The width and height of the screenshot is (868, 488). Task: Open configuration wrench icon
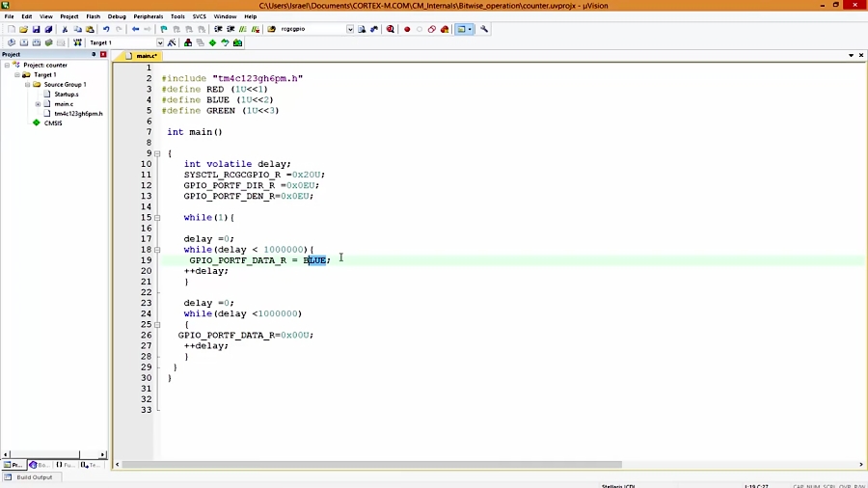[x=484, y=30]
